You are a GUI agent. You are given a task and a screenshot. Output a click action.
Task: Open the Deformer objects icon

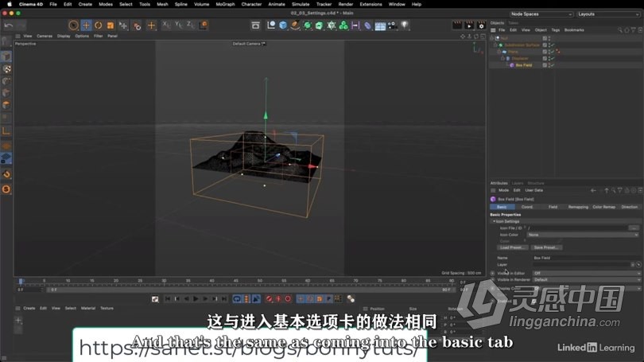pyautogui.click(x=367, y=25)
